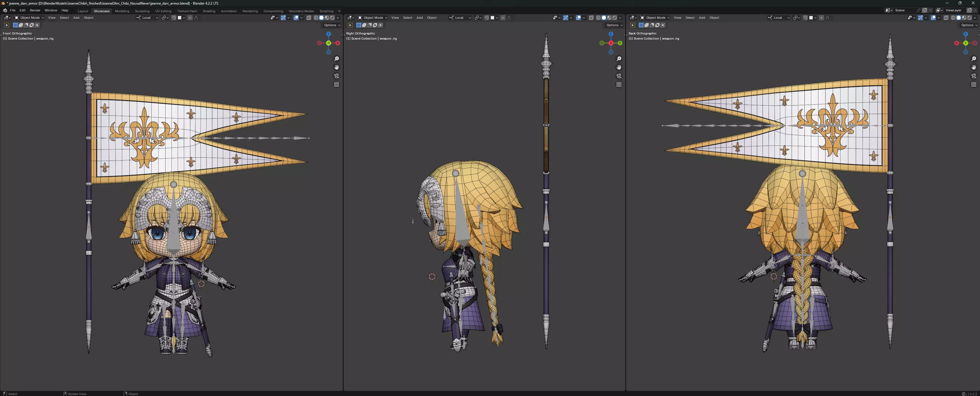Click pan hand icon in Back Orthographic viewport
This screenshot has height=396, width=980.
point(973,67)
